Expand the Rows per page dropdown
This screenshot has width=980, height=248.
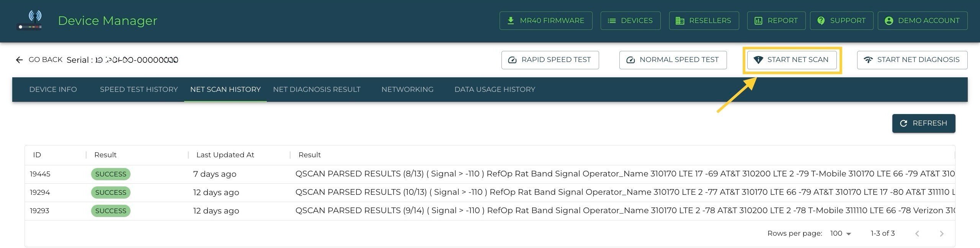(840, 233)
